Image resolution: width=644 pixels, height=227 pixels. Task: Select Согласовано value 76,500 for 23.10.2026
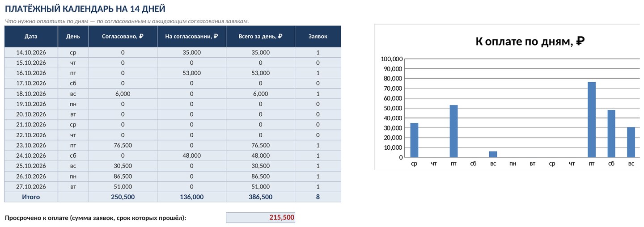[x=123, y=145]
